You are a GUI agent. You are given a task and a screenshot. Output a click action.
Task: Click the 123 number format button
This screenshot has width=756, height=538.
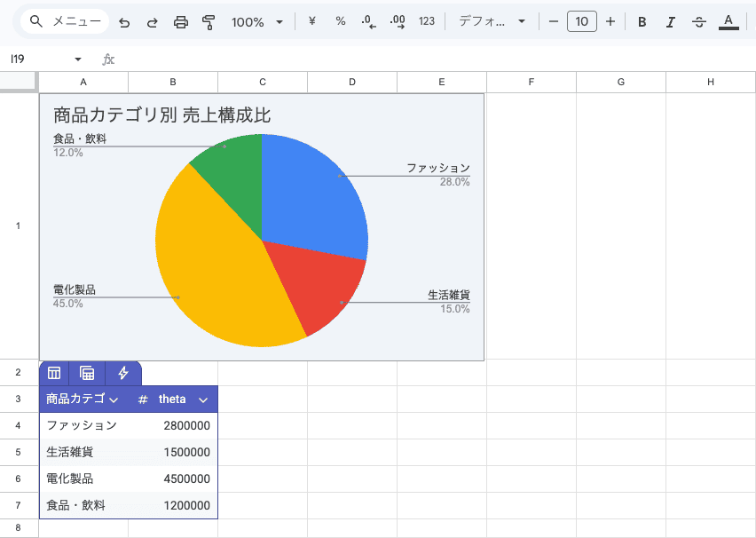click(x=427, y=21)
